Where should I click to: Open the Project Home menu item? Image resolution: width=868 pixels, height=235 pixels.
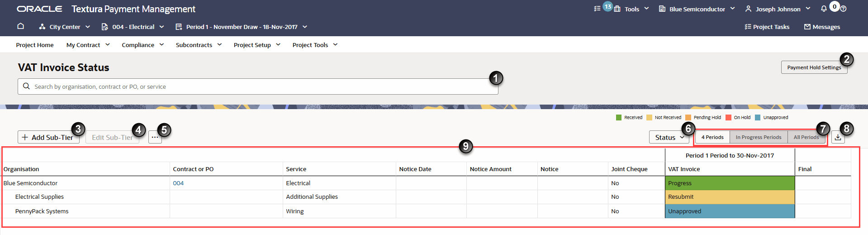[x=35, y=45]
